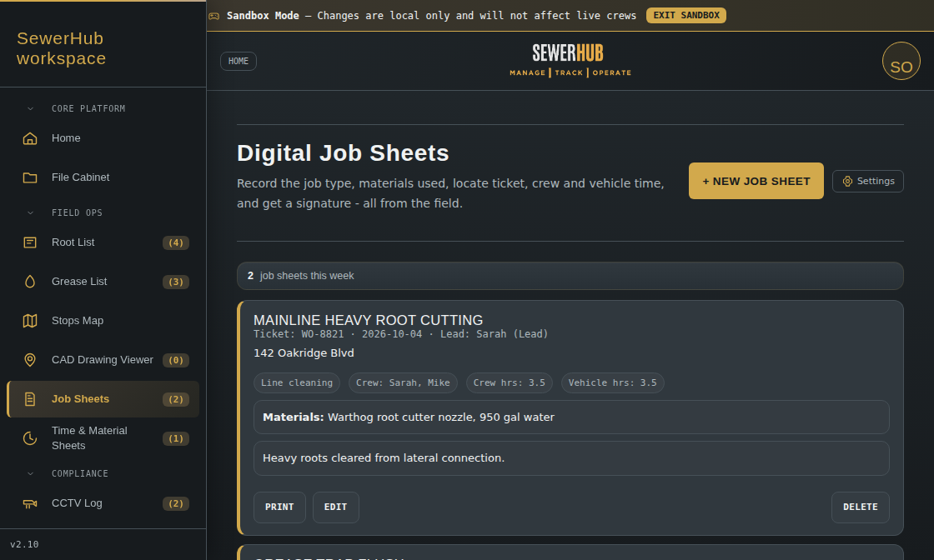Screen dimensions: 934x560
Task: Click the Home house icon in sidebar
Action: pos(30,138)
